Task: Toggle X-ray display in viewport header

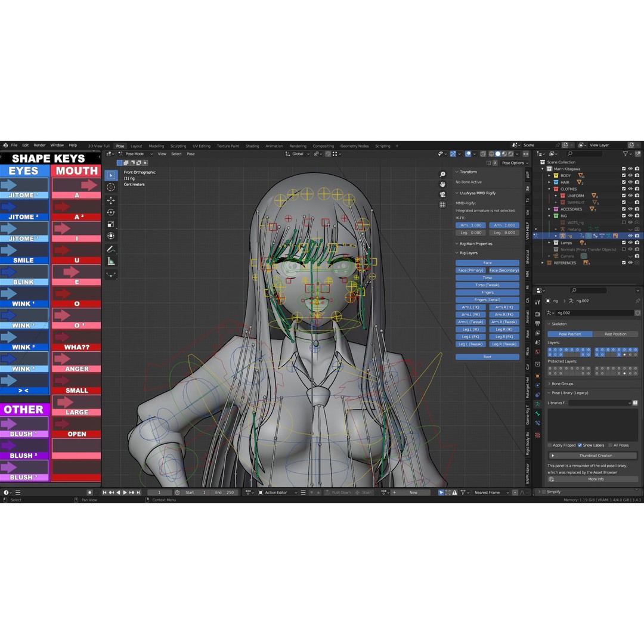Action: coord(483,154)
